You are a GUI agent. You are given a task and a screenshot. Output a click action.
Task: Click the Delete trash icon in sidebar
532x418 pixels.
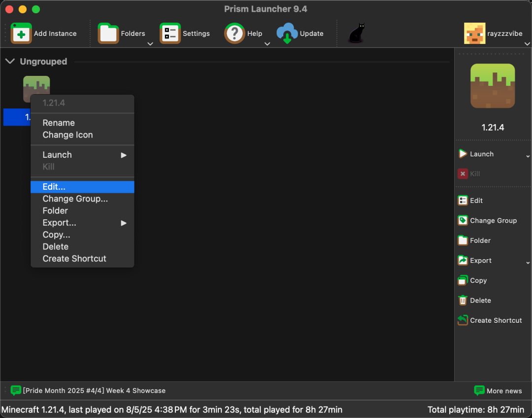point(463,300)
